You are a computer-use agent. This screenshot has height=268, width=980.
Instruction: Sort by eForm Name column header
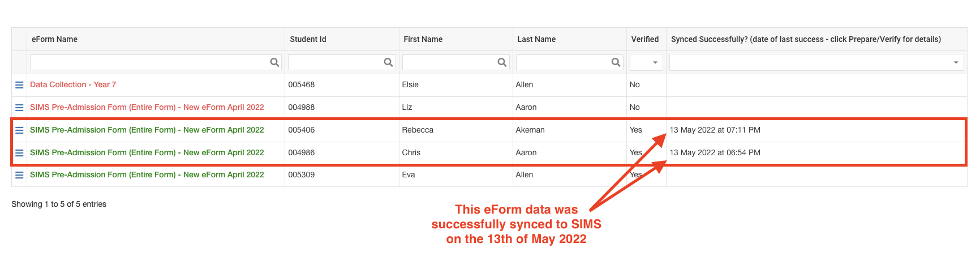[54, 39]
